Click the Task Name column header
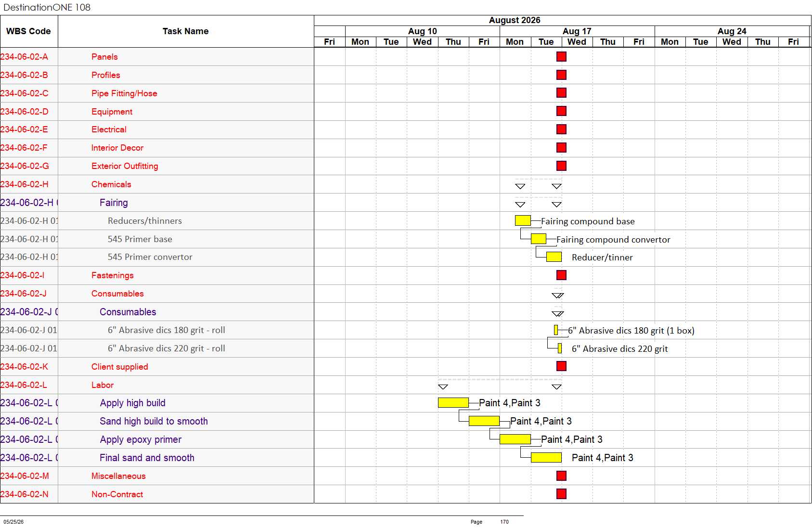 185,31
